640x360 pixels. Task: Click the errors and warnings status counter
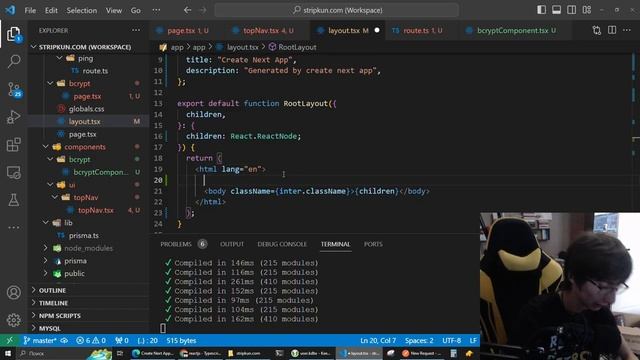pyautogui.click(x=91, y=340)
